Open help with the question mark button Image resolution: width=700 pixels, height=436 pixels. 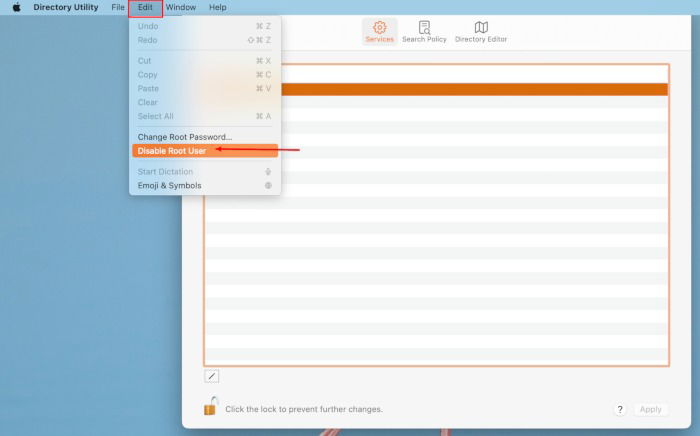click(x=620, y=409)
